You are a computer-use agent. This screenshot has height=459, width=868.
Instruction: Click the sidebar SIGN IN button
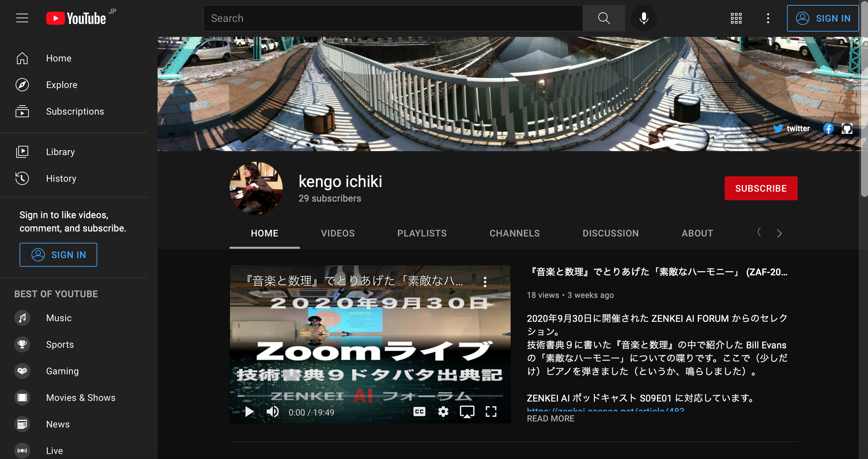coord(58,255)
